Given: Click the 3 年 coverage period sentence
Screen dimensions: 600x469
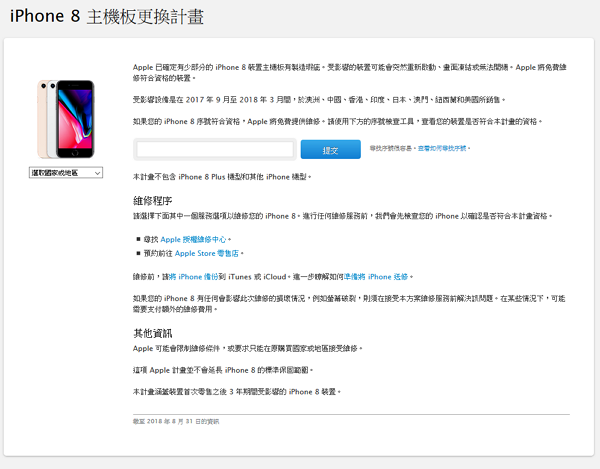Looking at the screenshot, I should [236, 392].
